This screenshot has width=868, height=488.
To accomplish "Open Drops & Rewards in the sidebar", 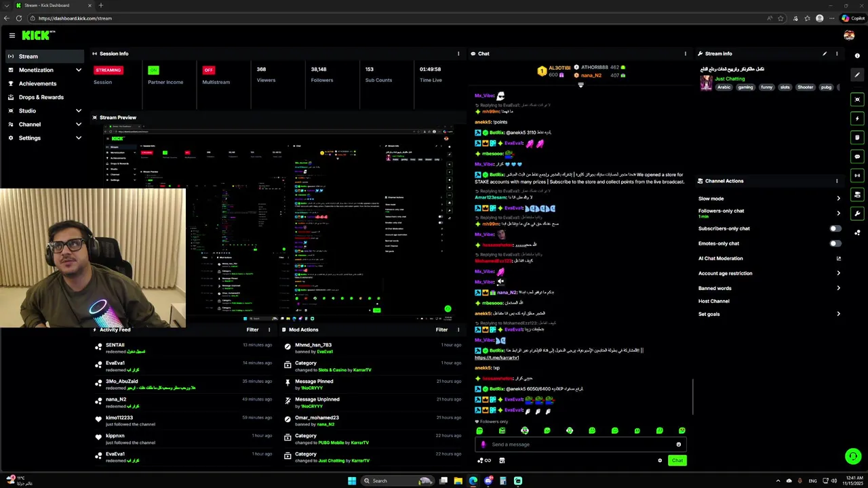I will click(44, 97).
